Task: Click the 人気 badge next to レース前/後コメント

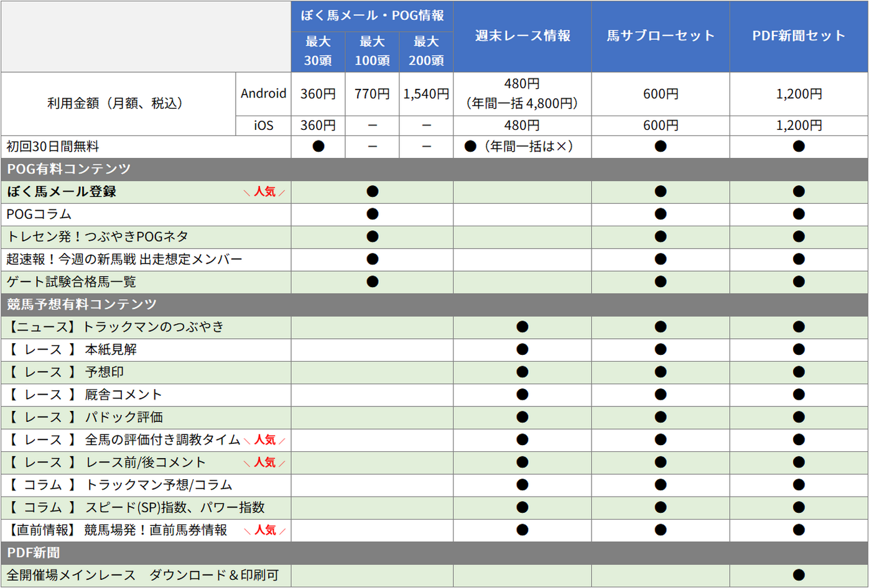Action: pyautogui.click(x=264, y=462)
